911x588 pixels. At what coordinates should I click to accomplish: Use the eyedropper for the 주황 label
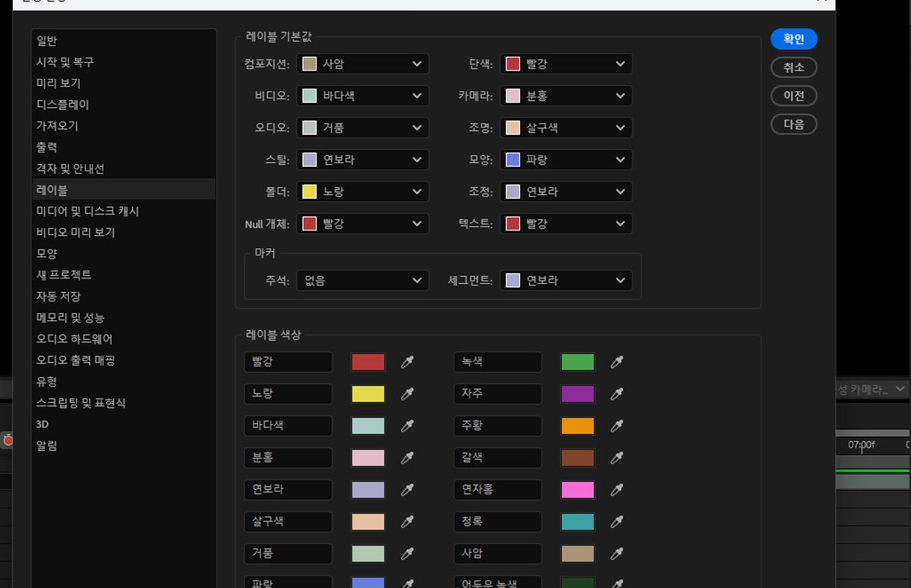point(616,426)
